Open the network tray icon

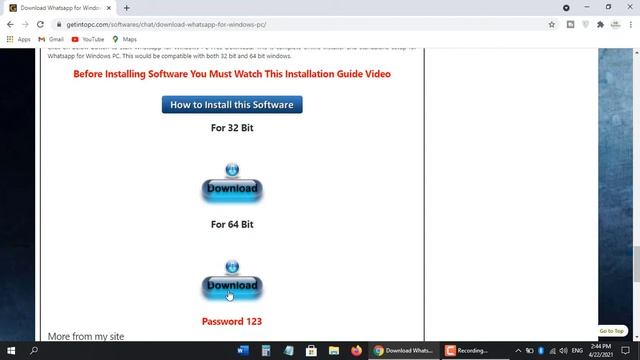552,351
